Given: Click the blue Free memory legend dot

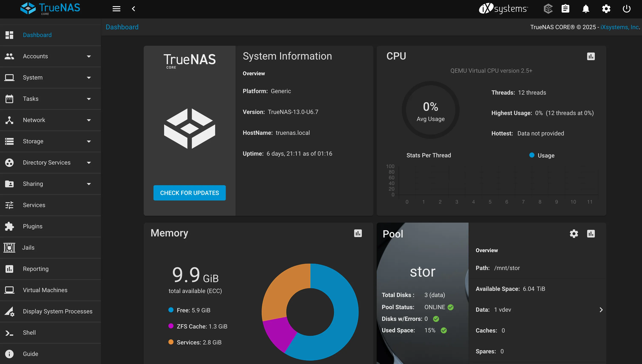Looking at the screenshot, I should (x=171, y=310).
